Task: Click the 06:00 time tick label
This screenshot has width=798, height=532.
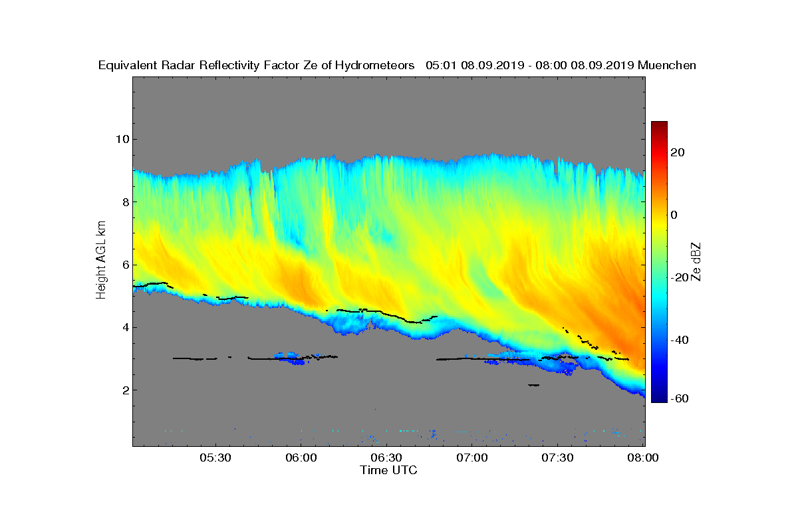Action: point(302,458)
